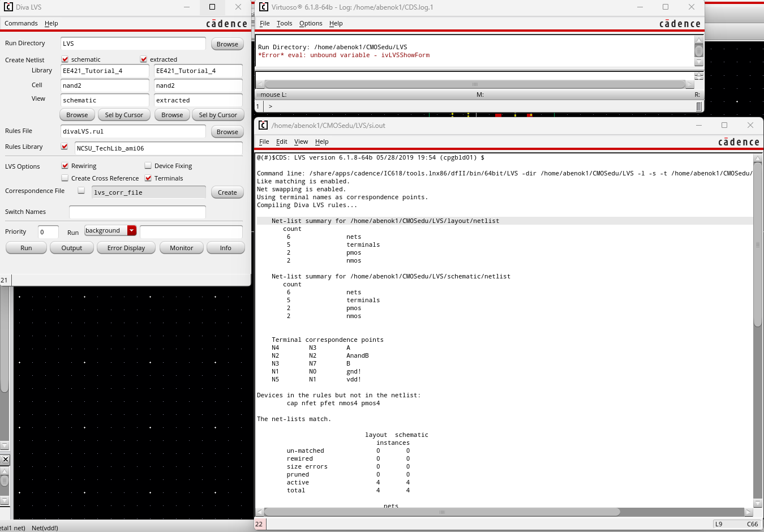
Task: Click the Virtuoso log window app icon
Action: (263, 7)
